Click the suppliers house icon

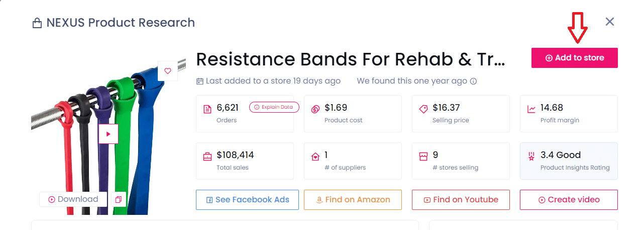(x=315, y=157)
